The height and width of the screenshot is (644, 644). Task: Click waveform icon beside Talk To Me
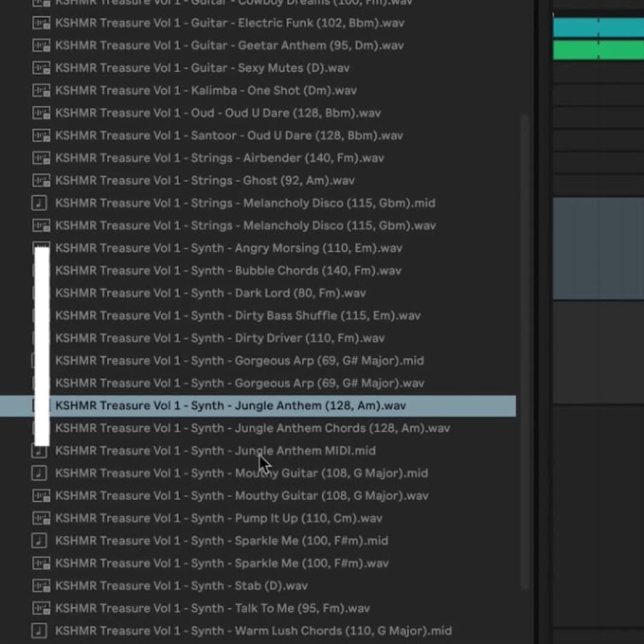41,608
